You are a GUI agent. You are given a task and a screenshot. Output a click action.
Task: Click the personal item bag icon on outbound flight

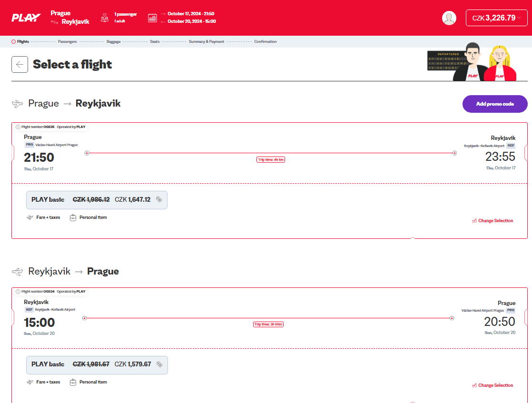point(73,217)
